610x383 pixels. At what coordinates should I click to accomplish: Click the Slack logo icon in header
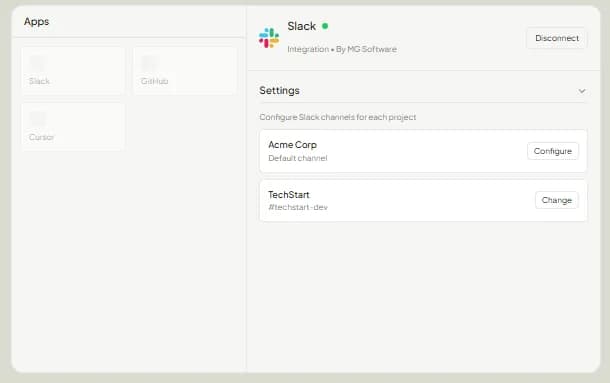point(269,38)
